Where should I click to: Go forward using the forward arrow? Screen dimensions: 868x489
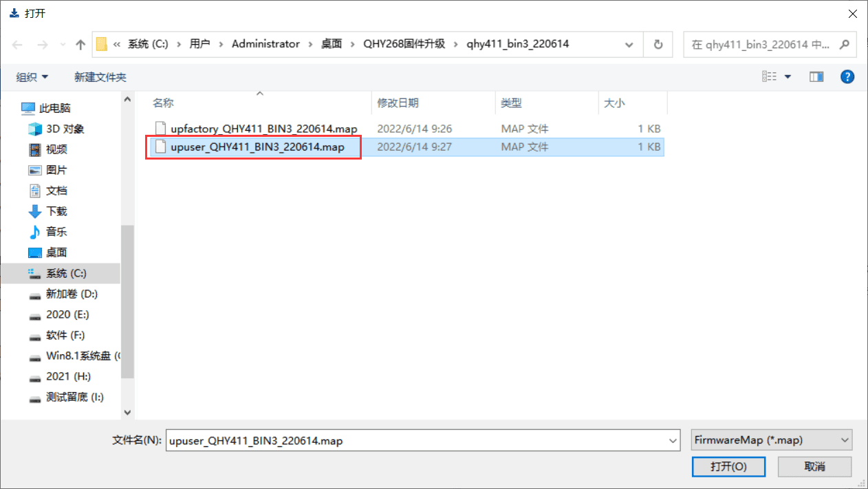[x=44, y=45]
